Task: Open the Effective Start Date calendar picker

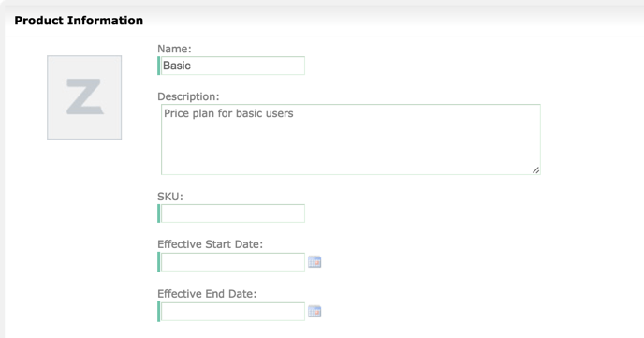Action: click(x=315, y=262)
